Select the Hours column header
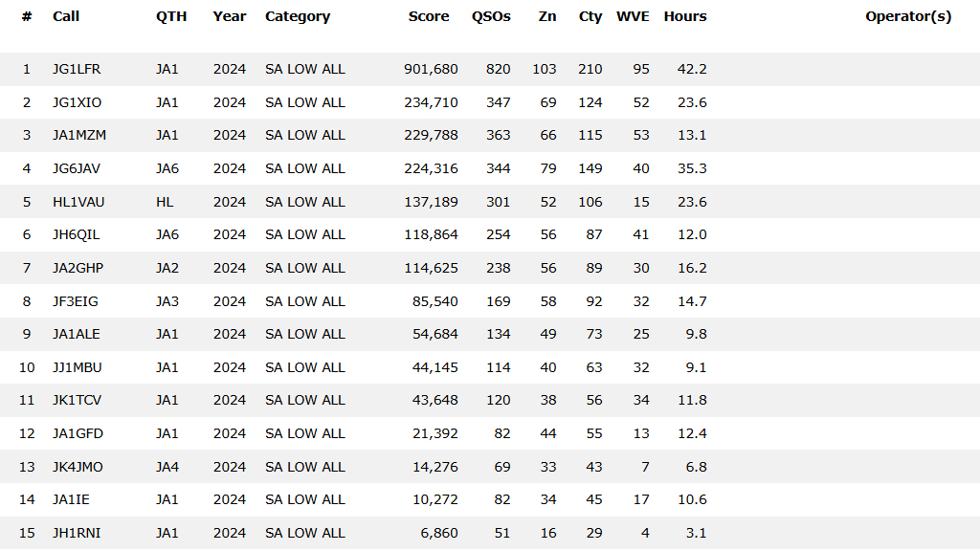Image resolution: width=980 pixels, height=551 pixels. click(684, 16)
